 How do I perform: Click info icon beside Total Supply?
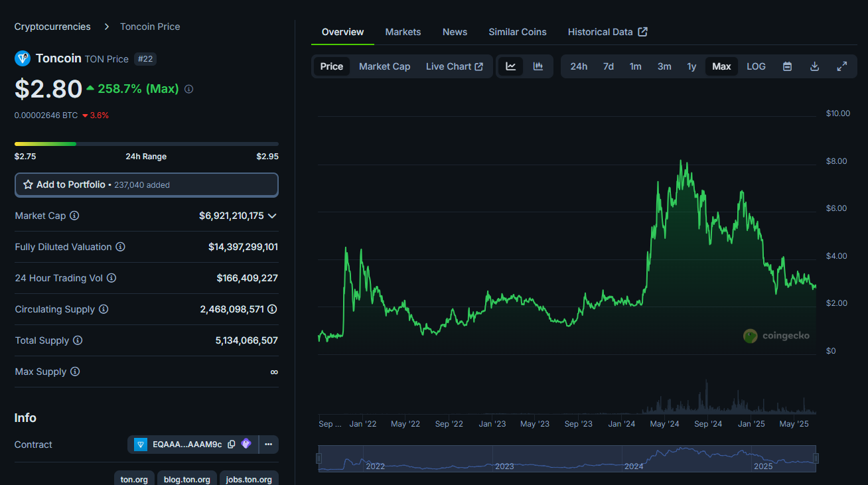78,340
